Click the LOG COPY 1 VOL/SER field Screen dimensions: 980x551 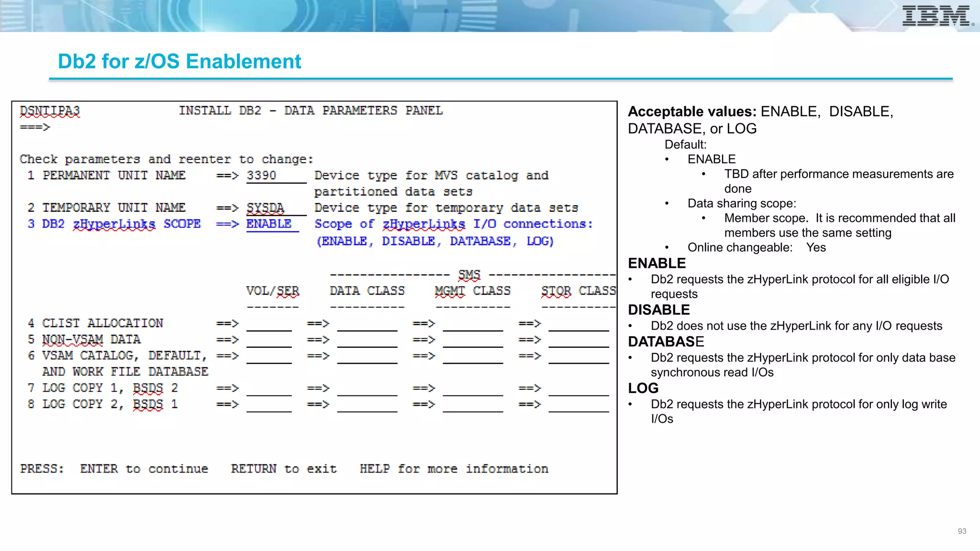(269, 389)
